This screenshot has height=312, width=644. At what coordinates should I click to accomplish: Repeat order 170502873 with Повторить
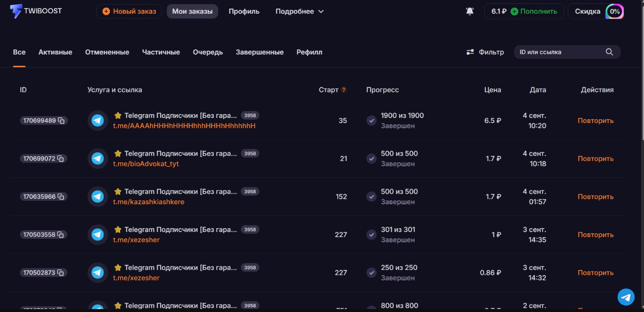coord(595,272)
